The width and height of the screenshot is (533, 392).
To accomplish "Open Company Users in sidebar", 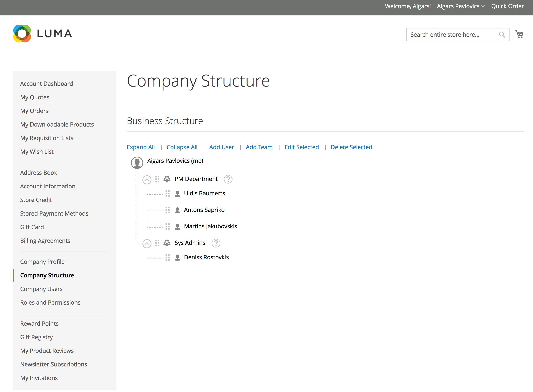I will 41,289.
